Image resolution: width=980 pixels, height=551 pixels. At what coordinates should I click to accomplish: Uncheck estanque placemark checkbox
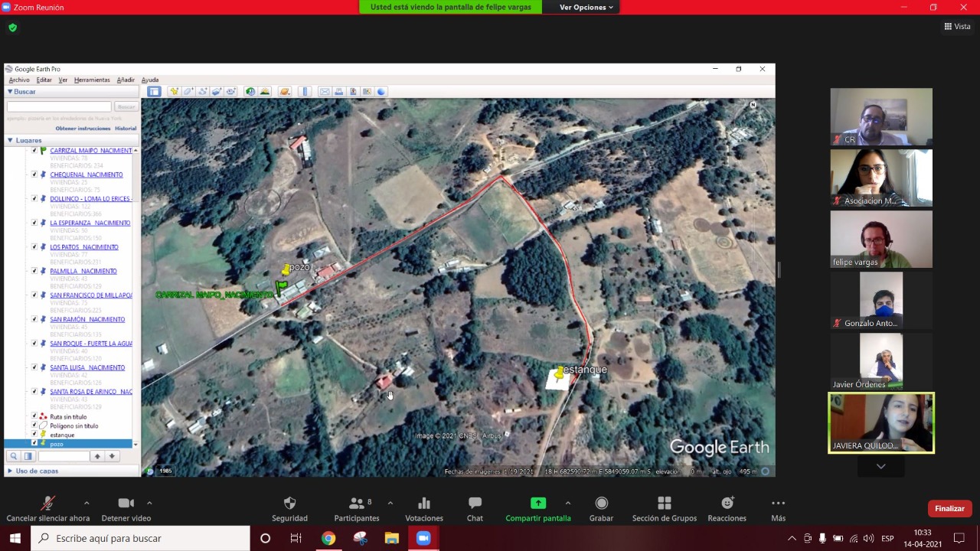(x=34, y=435)
